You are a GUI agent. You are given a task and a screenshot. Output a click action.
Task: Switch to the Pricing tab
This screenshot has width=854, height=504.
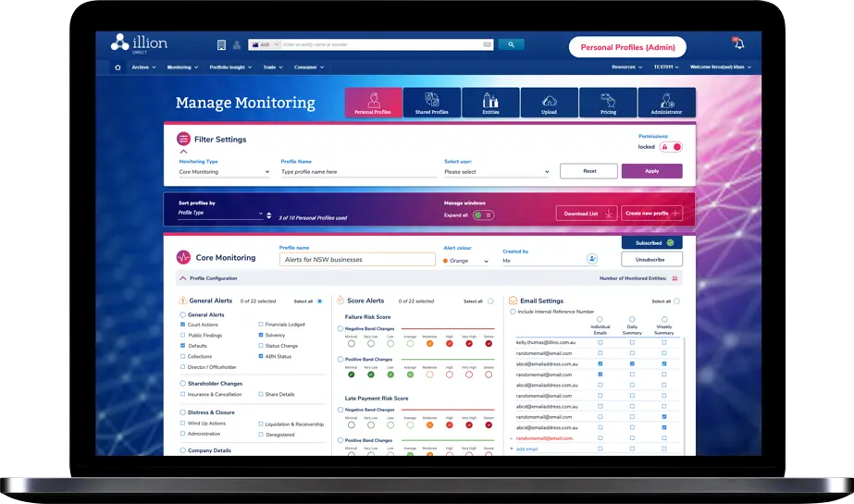coord(608,103)
